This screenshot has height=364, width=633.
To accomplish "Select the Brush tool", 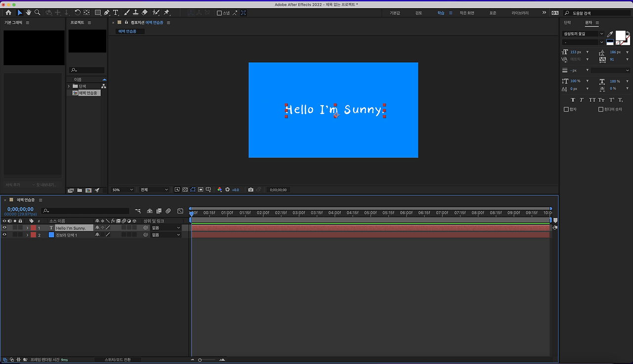I will [x=127, y=12].
